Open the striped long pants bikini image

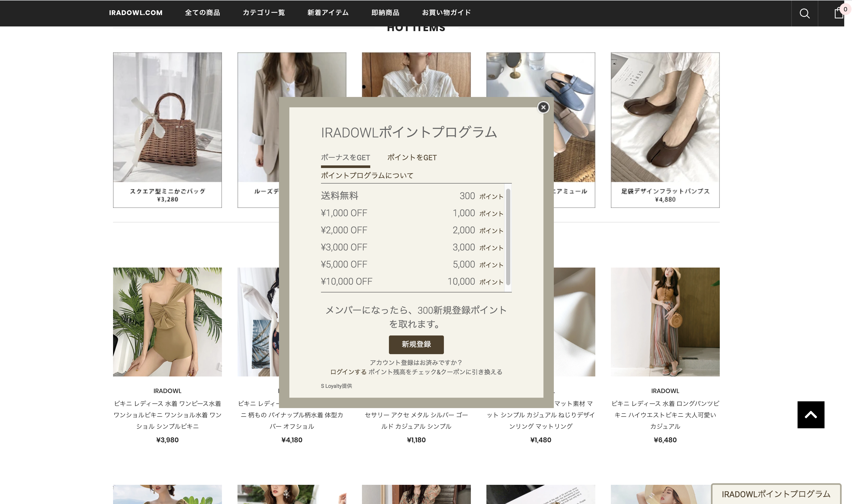coord(665,322)
